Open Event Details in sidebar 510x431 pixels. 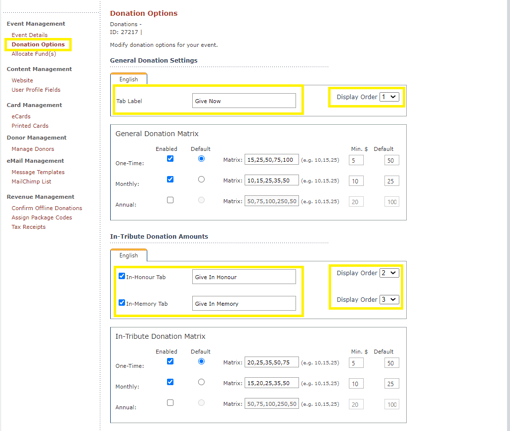29,35
